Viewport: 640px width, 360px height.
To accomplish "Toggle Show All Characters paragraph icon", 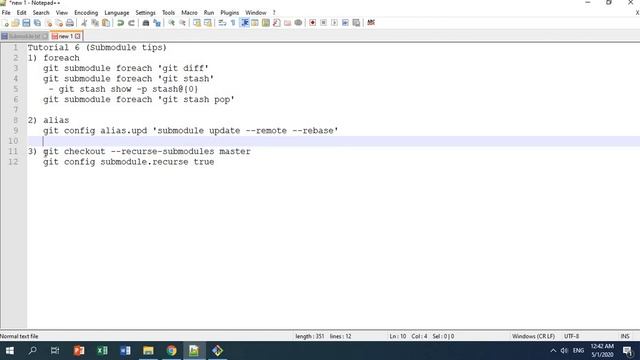I will (233, 23).
